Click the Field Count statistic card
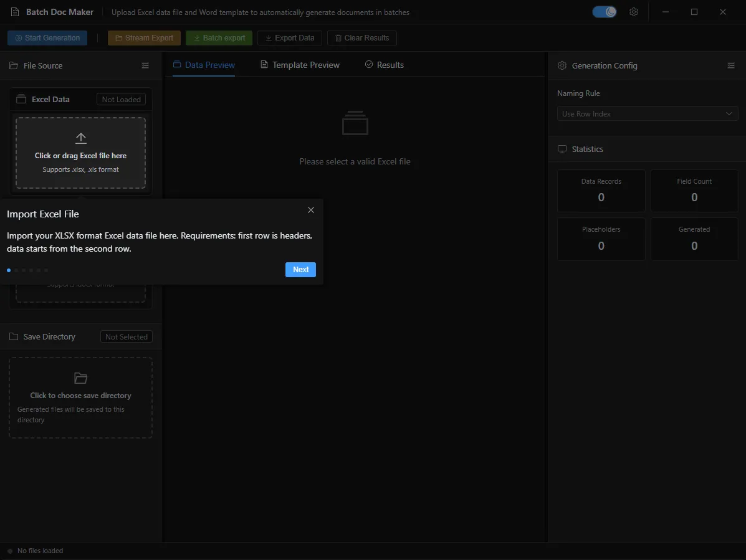The width and height of the screenshot is (746, 560). pyautogui.click(x=694, y=191)
